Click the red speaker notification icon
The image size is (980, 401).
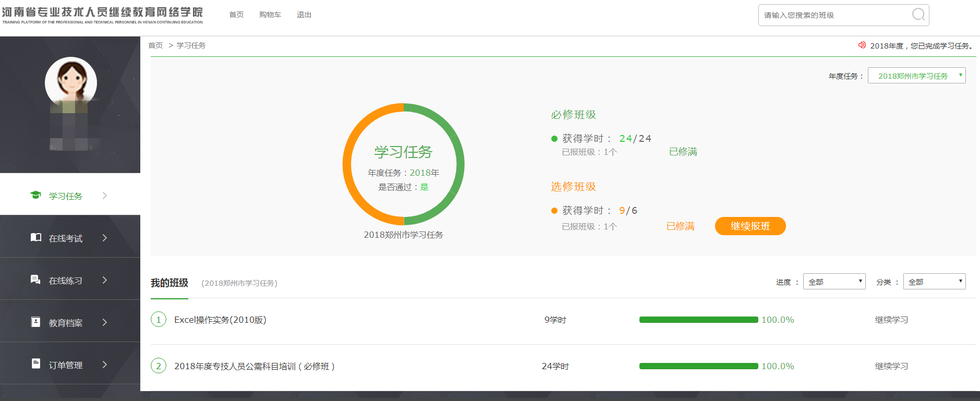pyautogui.click(x=862, y=45)
